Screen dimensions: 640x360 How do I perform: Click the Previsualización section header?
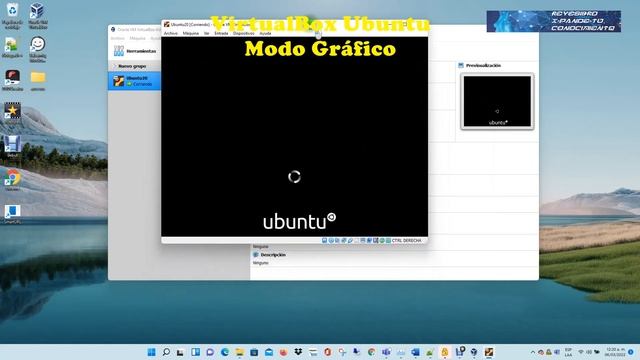pyautogui.click(x=483, y=65)
